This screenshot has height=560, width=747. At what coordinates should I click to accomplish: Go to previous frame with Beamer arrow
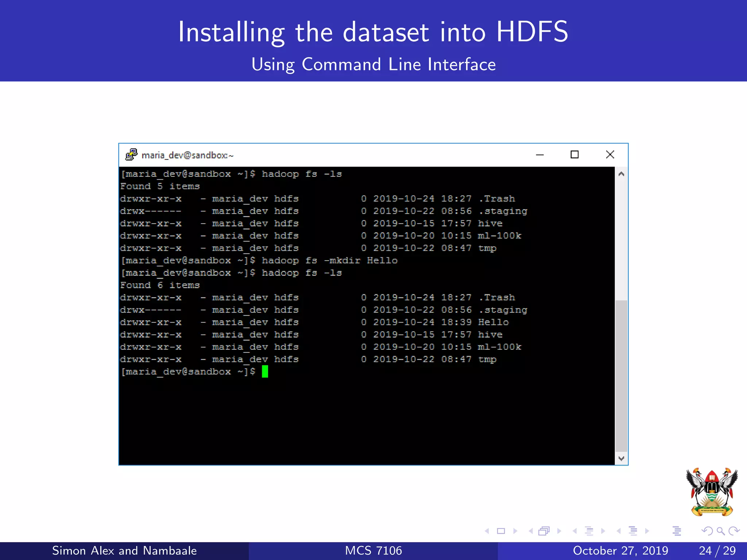click(531, 531)
